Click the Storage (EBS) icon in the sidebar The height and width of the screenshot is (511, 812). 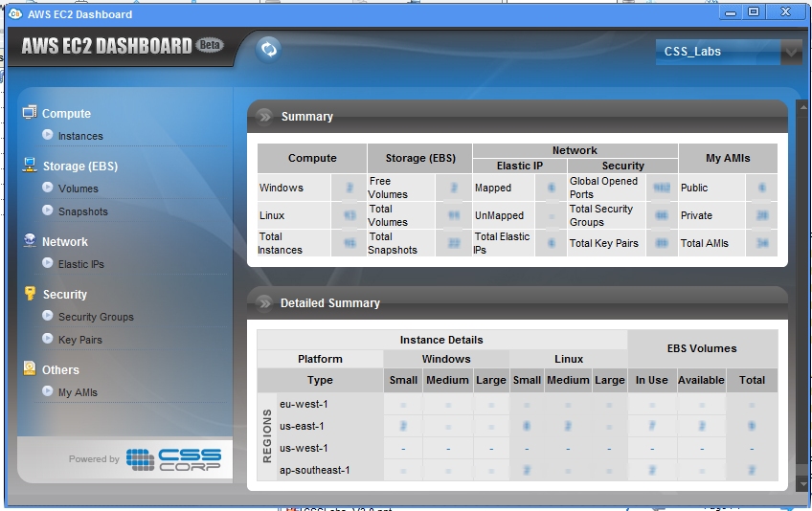(30, 166)
